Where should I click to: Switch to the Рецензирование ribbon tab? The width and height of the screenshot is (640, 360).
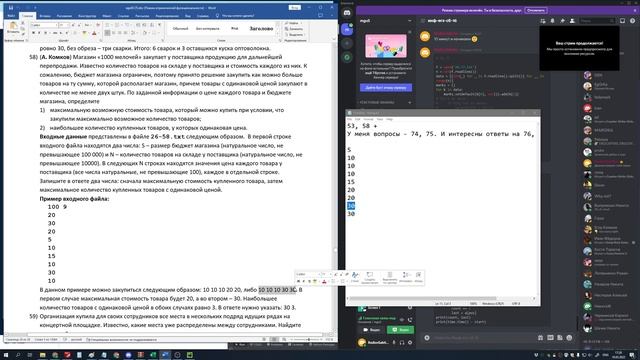tap(167, 16)
